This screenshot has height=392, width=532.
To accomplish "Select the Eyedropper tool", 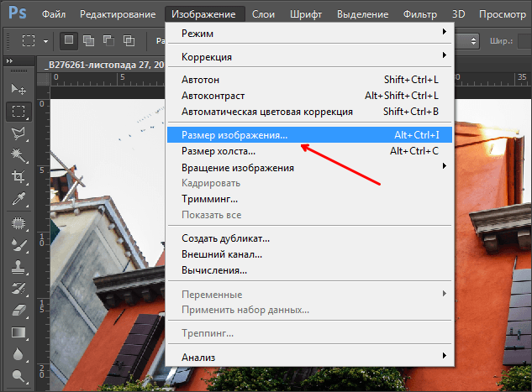I will 18,199.
